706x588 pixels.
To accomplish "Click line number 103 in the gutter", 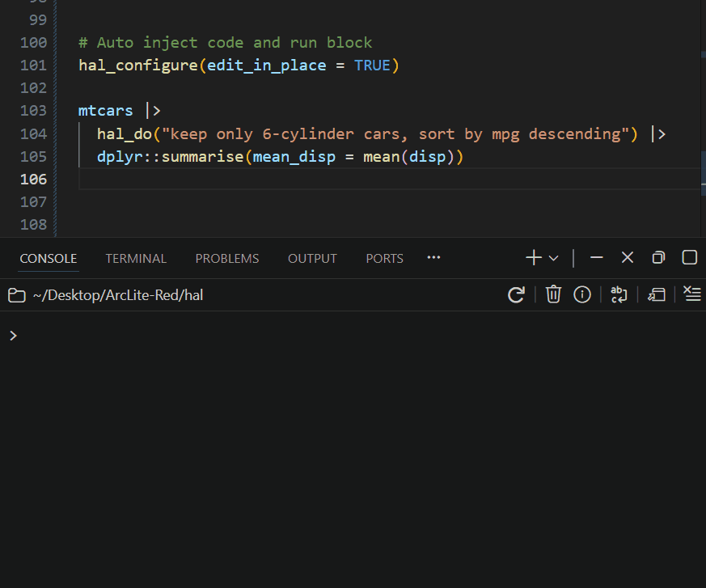I will tap(33, 111).
